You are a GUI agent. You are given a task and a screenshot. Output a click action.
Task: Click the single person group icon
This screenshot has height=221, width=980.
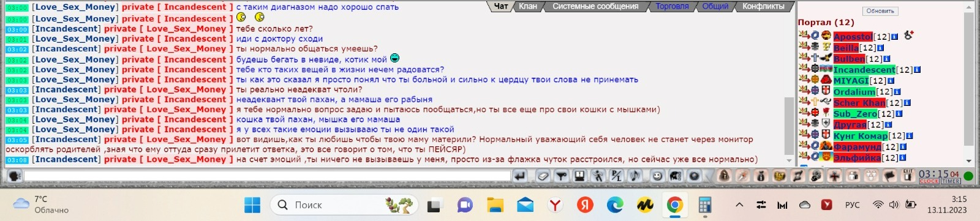tap(853, 176)
